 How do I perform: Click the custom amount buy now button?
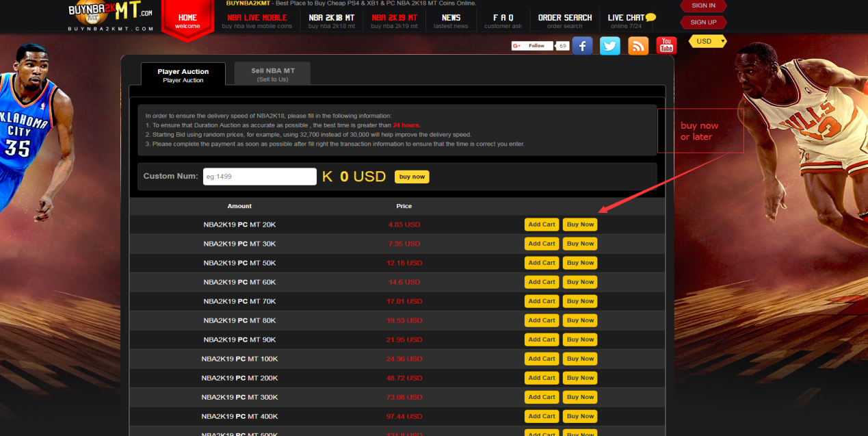[412, 177]
